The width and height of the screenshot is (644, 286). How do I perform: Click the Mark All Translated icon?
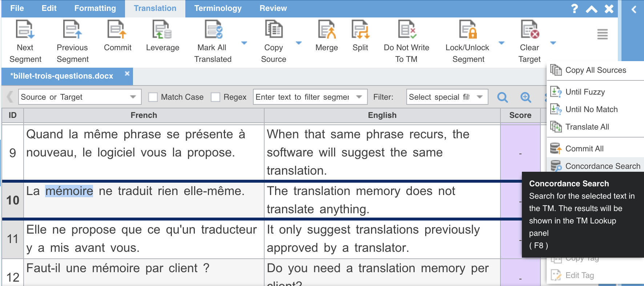[213, 29]
